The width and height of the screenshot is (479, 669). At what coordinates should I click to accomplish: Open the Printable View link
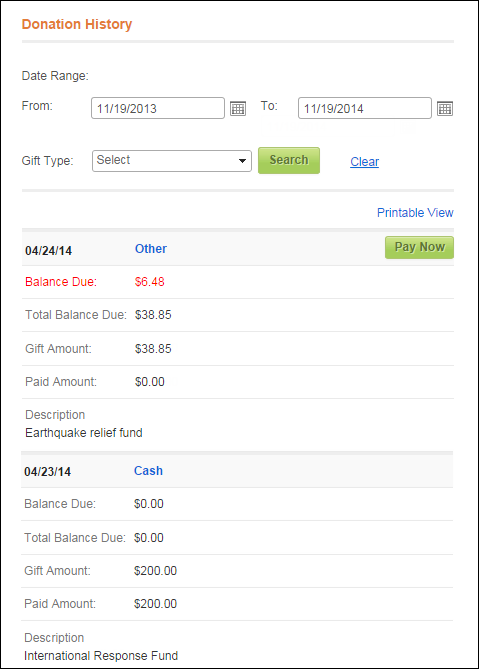tap(415, 212)
